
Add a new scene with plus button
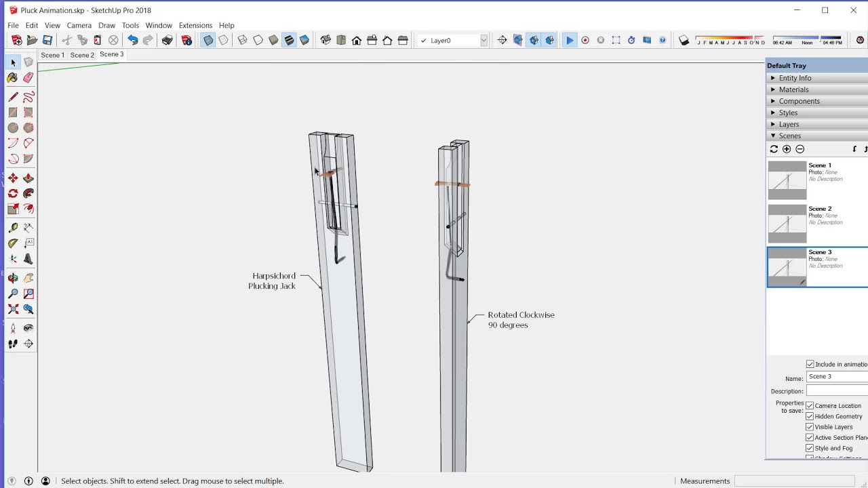click(787, 149)
